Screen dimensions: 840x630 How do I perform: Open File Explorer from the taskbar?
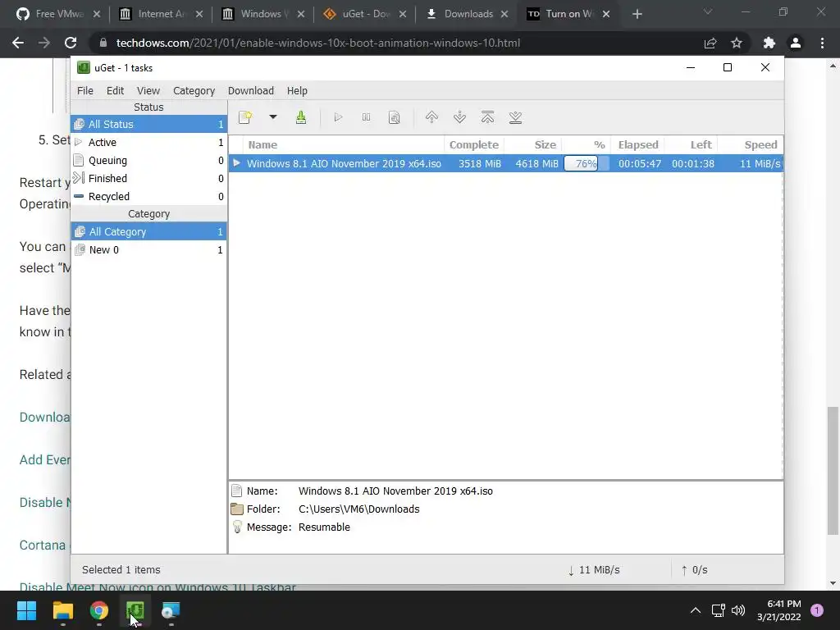pos(62,610)
